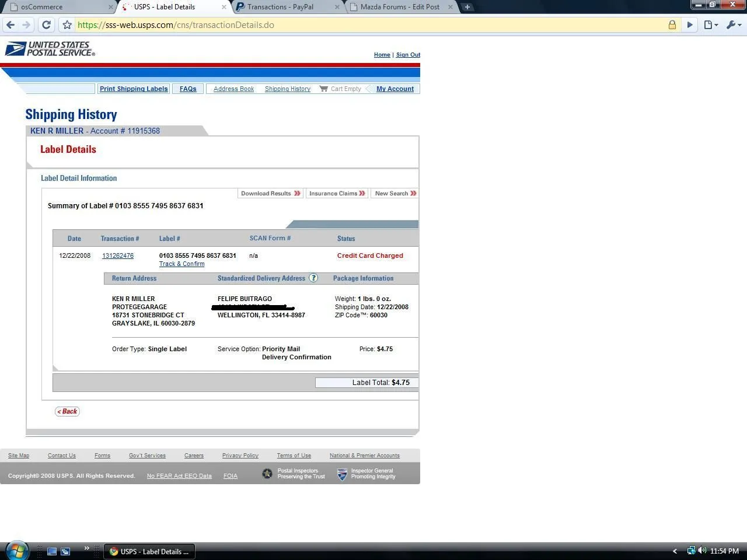Open a new browser tab with plus button
747x560 pixels.
467,7
